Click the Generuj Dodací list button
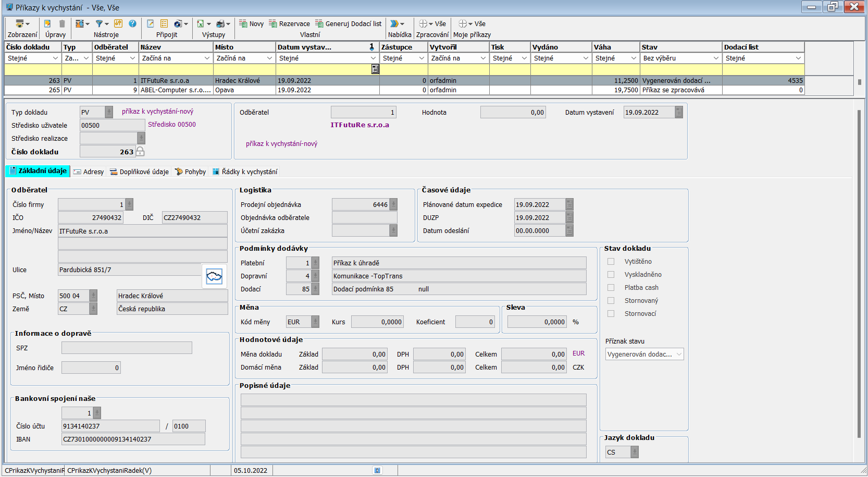Viewport: 868px width, 477px height. 348,23
